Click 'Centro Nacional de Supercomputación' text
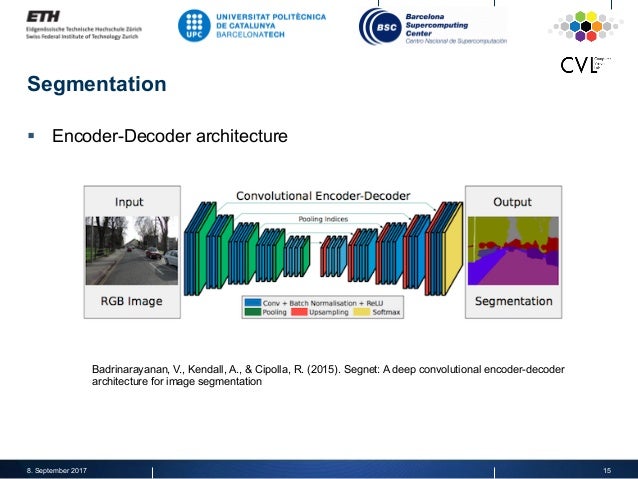This screenshot has height=479, width=638. (456, 41)
